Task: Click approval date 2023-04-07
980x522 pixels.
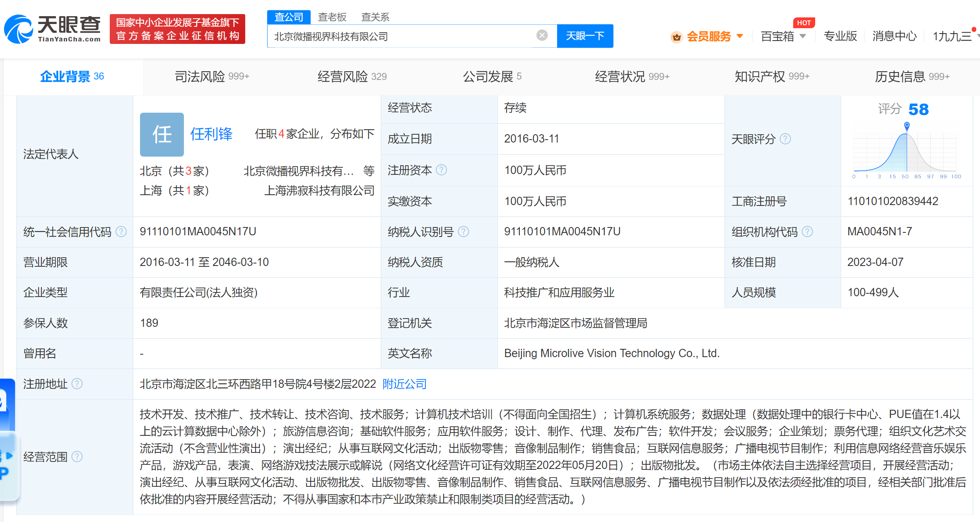Action: tap(875, 262)
